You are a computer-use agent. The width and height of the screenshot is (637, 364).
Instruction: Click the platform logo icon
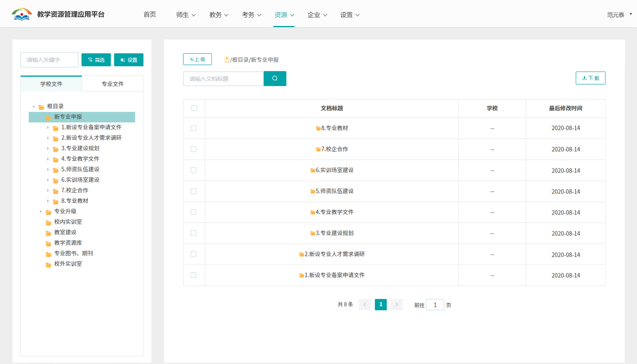(21, 15)
